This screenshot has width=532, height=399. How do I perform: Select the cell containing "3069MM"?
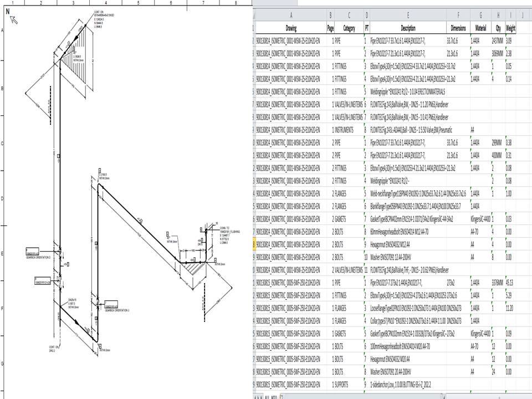pos(498,54)
